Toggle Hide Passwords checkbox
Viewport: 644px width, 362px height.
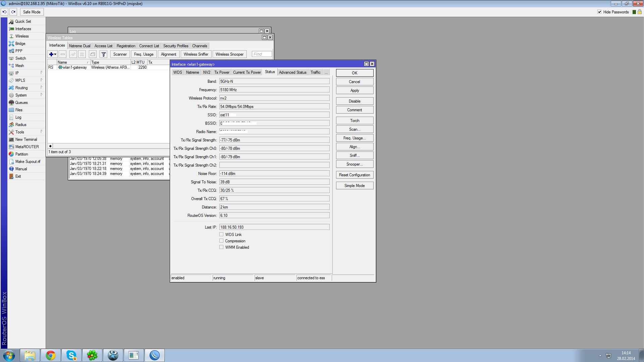coord(599,12)
